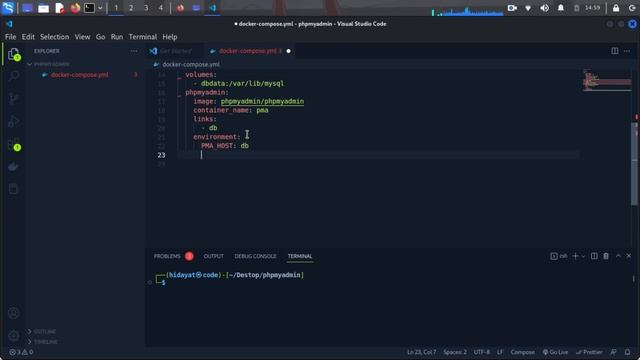
Task: Switch to the Problems panel tab
Action: (167, 256)
